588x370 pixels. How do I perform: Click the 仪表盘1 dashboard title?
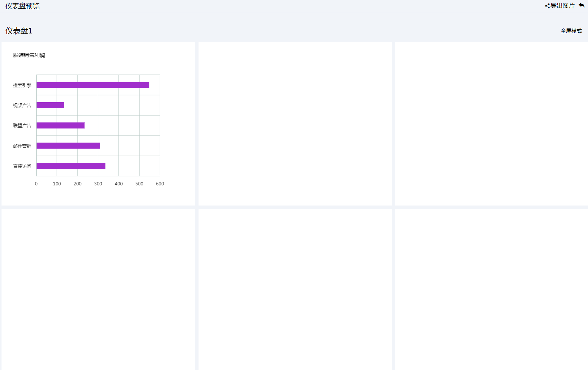tap(19, 31)
